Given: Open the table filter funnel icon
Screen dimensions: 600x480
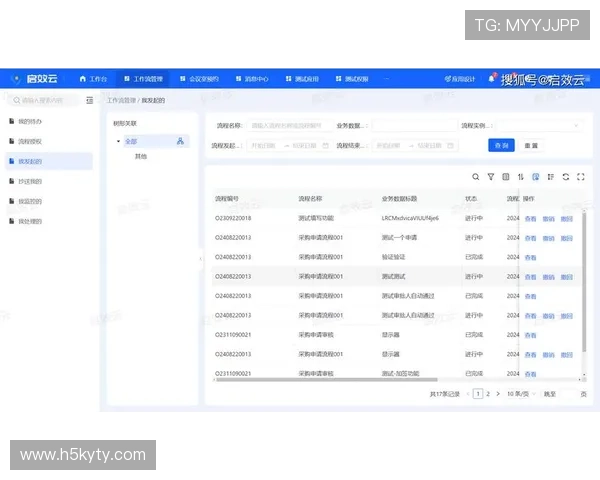Looking at the screenshot, I should (x=491, y=177).
